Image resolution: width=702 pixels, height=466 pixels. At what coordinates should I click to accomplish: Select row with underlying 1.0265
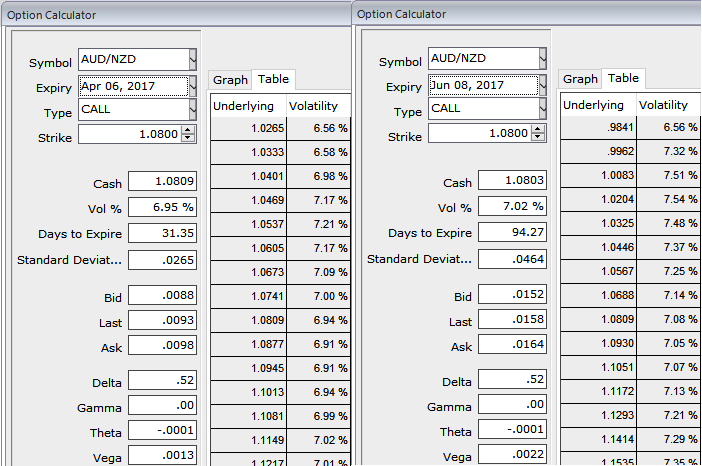tap(280, 128)
